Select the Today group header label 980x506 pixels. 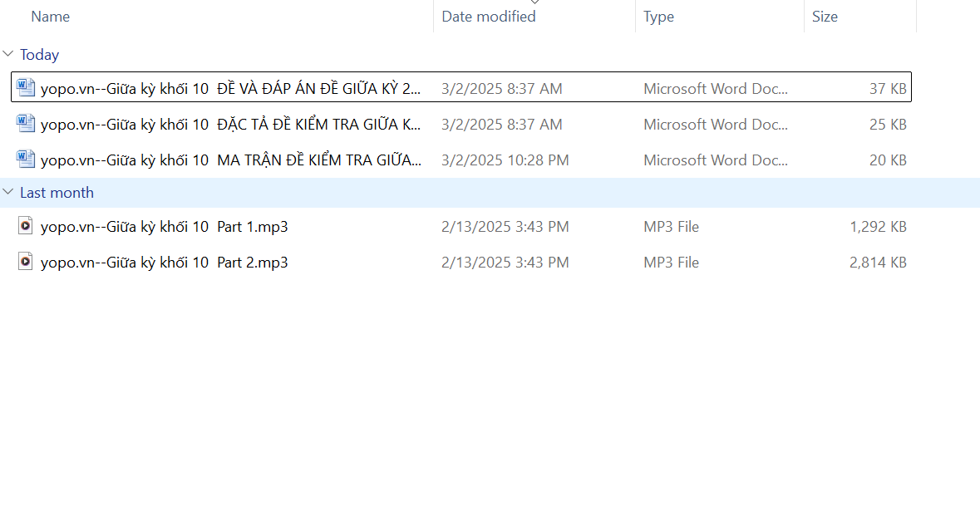(x=40, y=55)
